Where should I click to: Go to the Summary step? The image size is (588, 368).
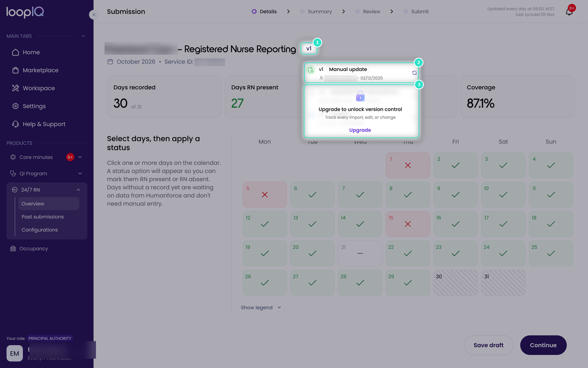(x=316, y=12)
